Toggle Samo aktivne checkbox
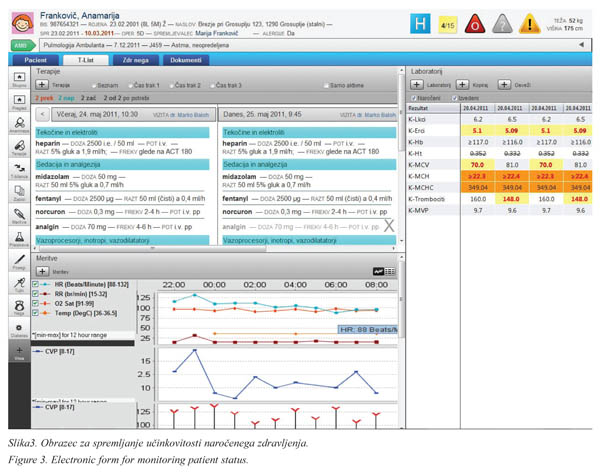 pos(326,85)
